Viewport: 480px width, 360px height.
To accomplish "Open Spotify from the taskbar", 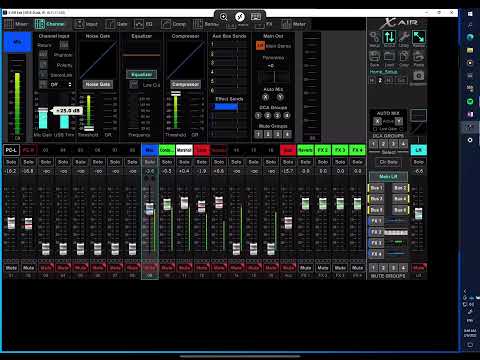I will (470, 101).
